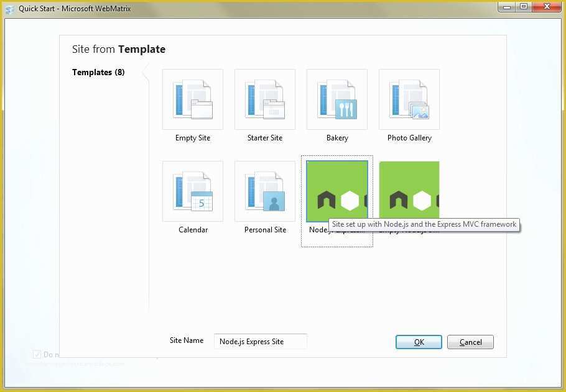Click the Templates (8) category
Screen dimensions: 566x392
98,72
